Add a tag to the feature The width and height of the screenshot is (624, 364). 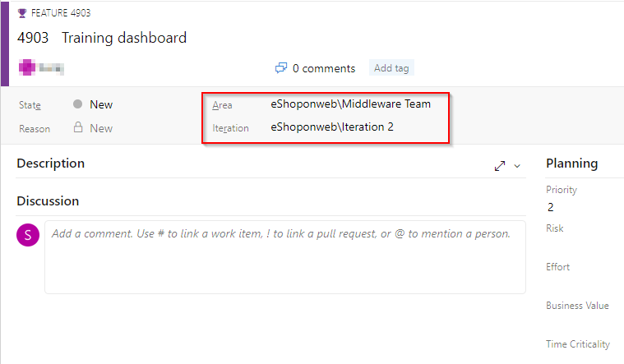tap(391, 68)
